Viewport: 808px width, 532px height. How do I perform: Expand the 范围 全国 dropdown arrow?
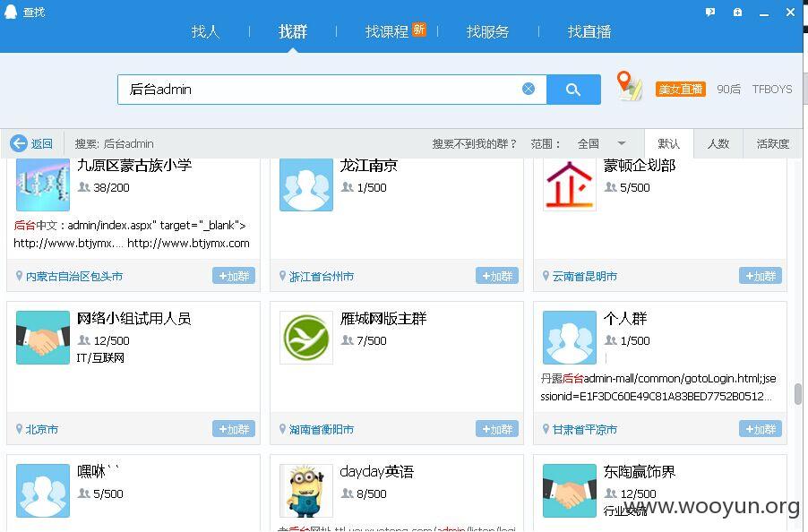tap(622, 143)
